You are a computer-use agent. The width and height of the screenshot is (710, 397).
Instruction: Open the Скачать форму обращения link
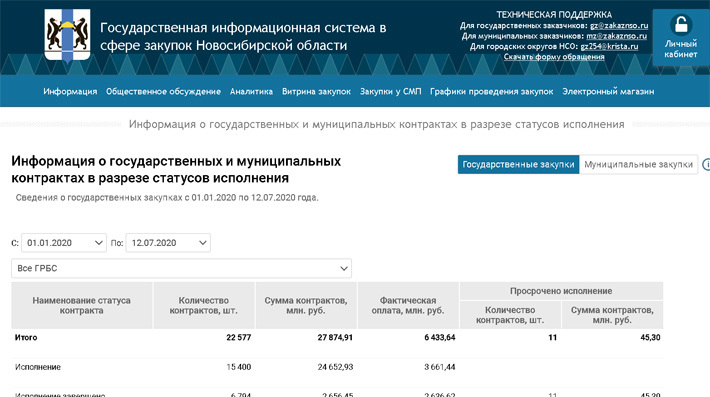tap(554, 57)
